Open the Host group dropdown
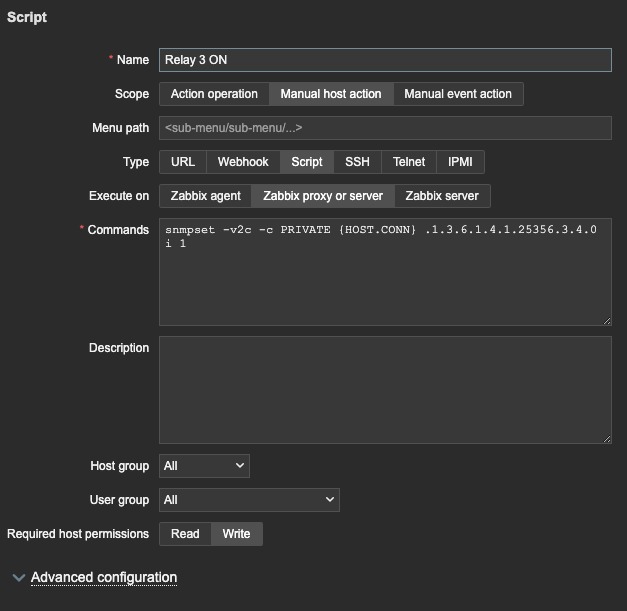The width and height of the screenshot is (627, 611). [204, 466]
